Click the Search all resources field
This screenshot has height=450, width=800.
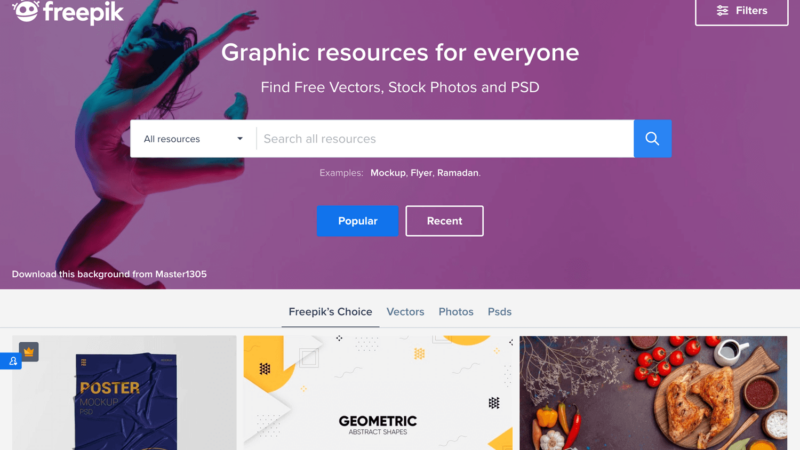pyautogui.click(x=445, y=139)
